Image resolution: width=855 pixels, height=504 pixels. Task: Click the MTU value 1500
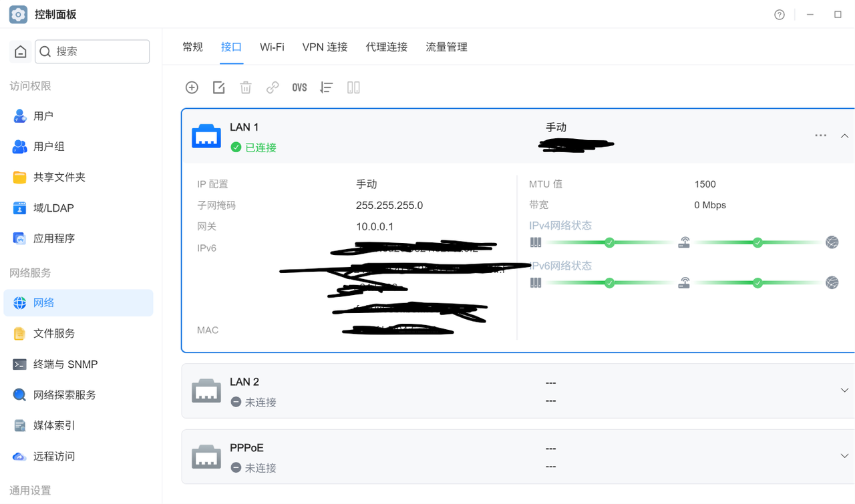705,184
